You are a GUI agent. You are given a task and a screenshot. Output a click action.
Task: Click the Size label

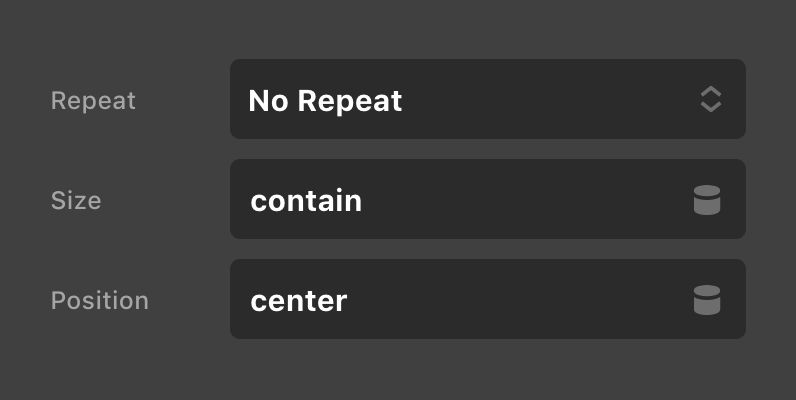76,200
